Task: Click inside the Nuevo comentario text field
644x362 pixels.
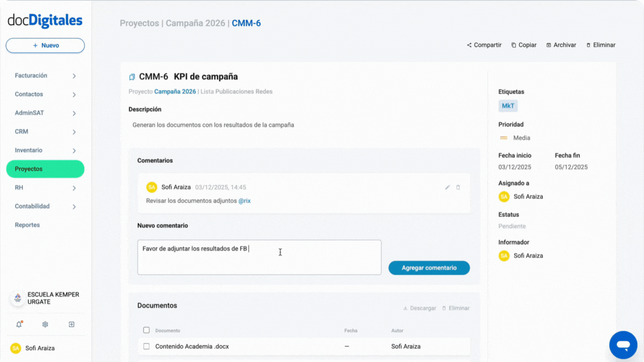Action: click(259, 258)
